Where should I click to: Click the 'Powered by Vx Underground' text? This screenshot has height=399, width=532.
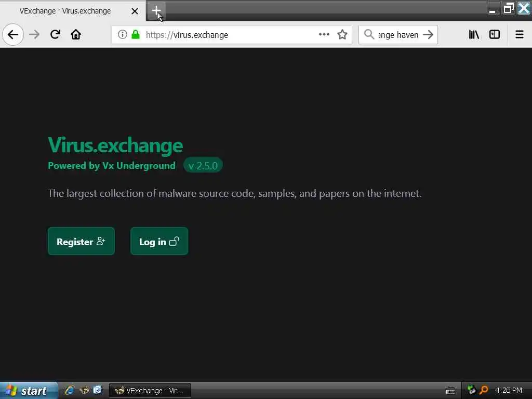coord(112,166)
